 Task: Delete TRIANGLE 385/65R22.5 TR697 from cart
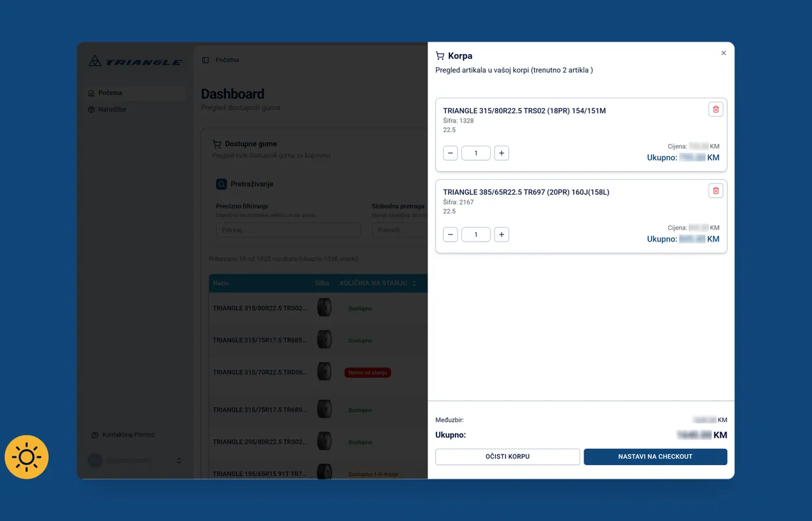click(x=716, y=191)
